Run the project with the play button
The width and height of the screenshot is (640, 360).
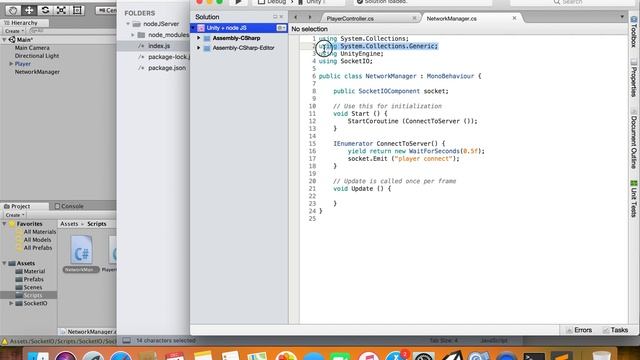pos(238,2)
